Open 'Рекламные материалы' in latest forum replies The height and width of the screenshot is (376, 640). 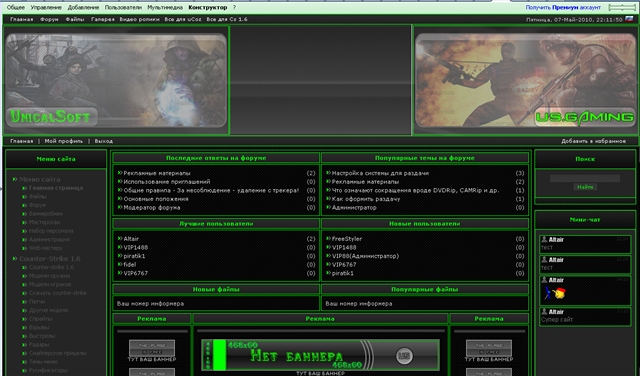pyautogui.click(x=157, y=173)
